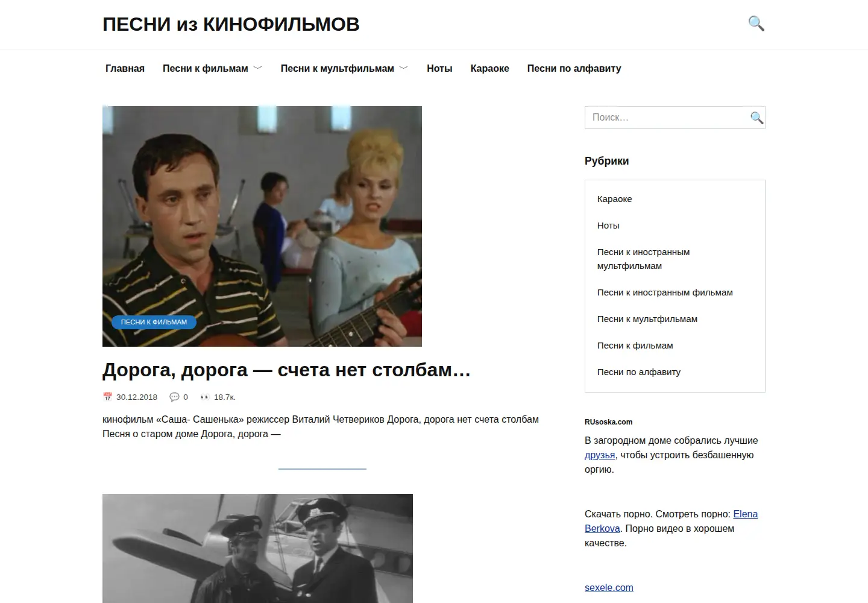Click the blue ПЕСНИ К ФИЛЬМАМ badge
868x603 pixels.
[x=154, y=322]
